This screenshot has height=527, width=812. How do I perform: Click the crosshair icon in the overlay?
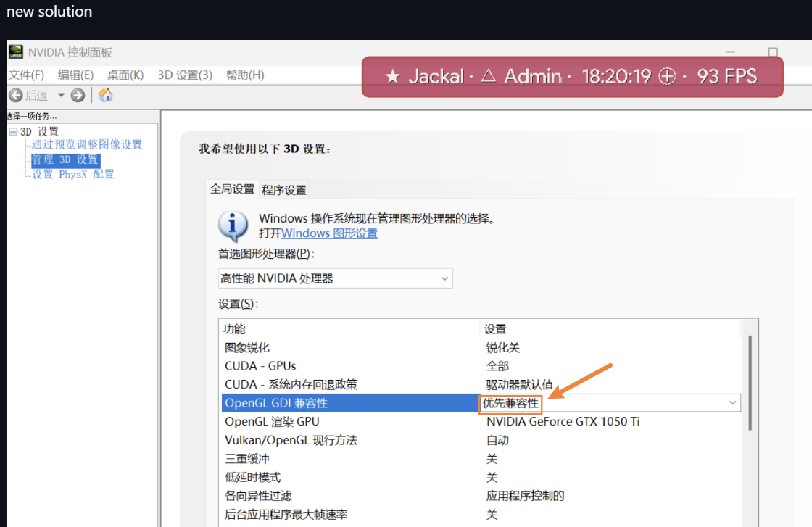[x=667, y=77]
